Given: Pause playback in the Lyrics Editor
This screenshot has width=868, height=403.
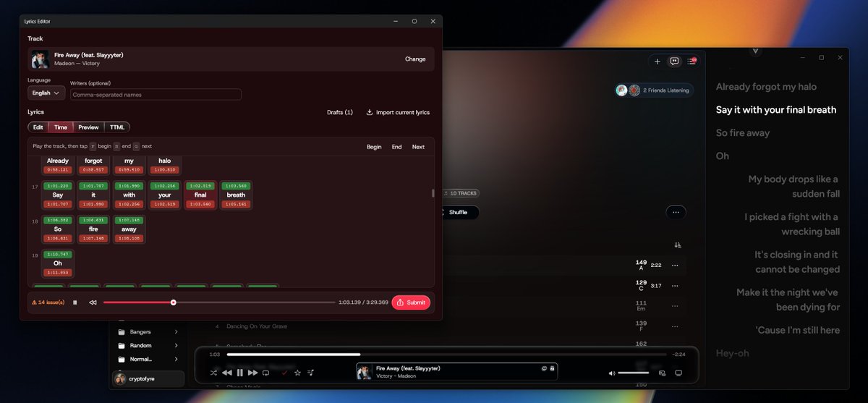Looking at the screenshot, I should [x=75, y=302].
